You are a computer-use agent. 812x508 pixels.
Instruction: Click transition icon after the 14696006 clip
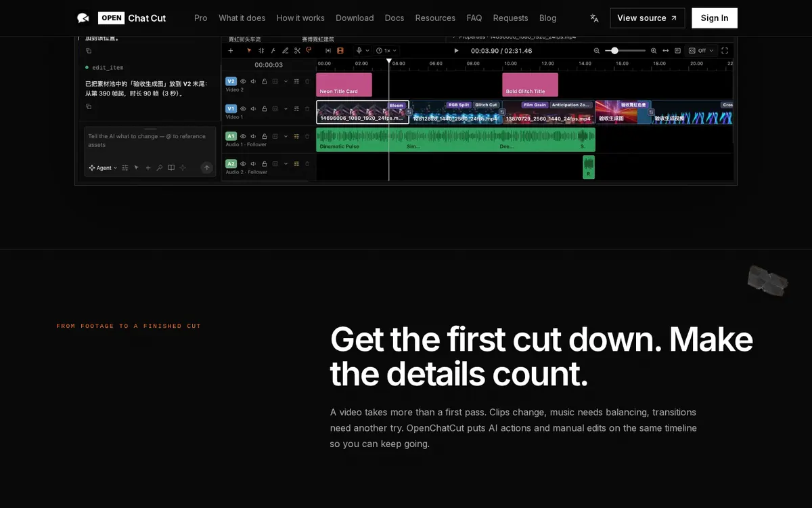pos(409,112)
